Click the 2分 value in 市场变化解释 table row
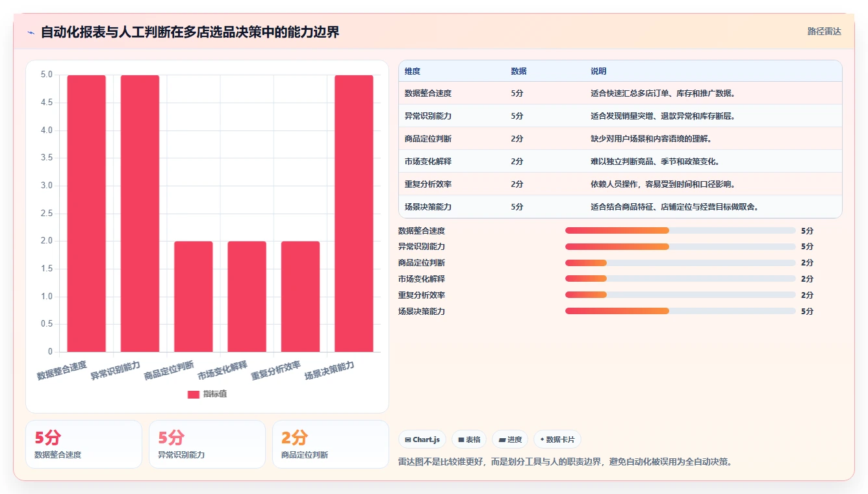Image resolution: width=868 pixels, height=494 pixels. [x=517, y=162]
